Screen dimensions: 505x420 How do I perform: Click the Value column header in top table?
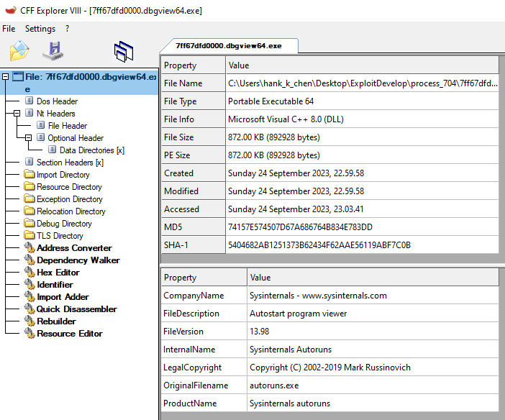coord(362,65)
